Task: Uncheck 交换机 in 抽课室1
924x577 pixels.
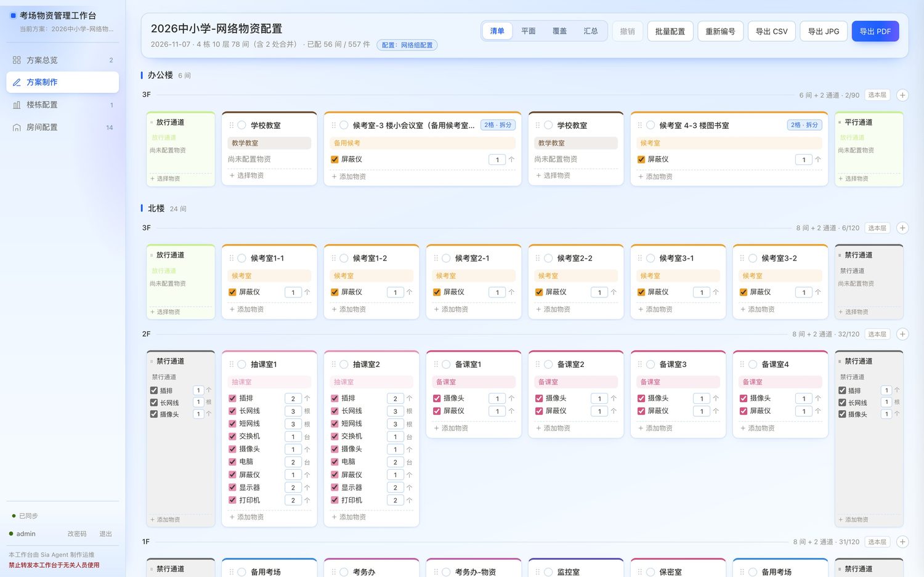Action: [232, 437]
